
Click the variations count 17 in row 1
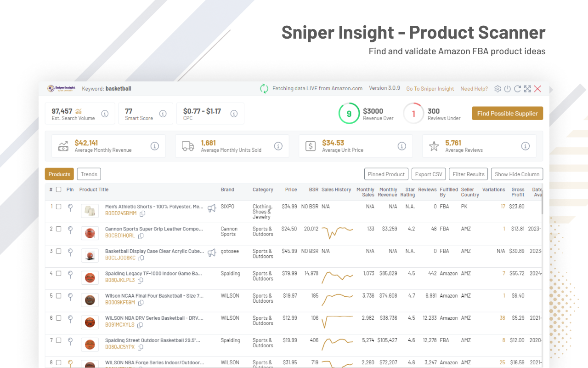click(x=503, y=207)
